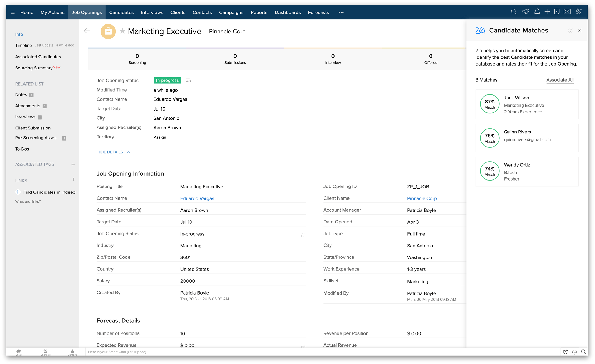Click the In-progress status badge
The height and width of the screenshot is (364, 595).
168,80
